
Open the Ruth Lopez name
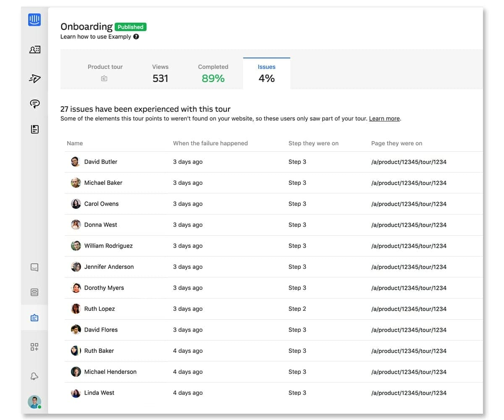[x=100, y=309]
